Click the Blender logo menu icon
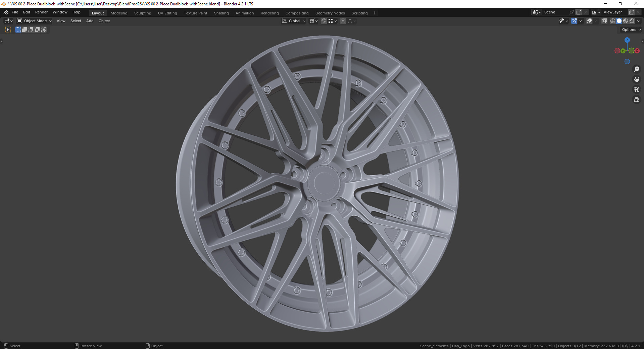 click(6, 12)
